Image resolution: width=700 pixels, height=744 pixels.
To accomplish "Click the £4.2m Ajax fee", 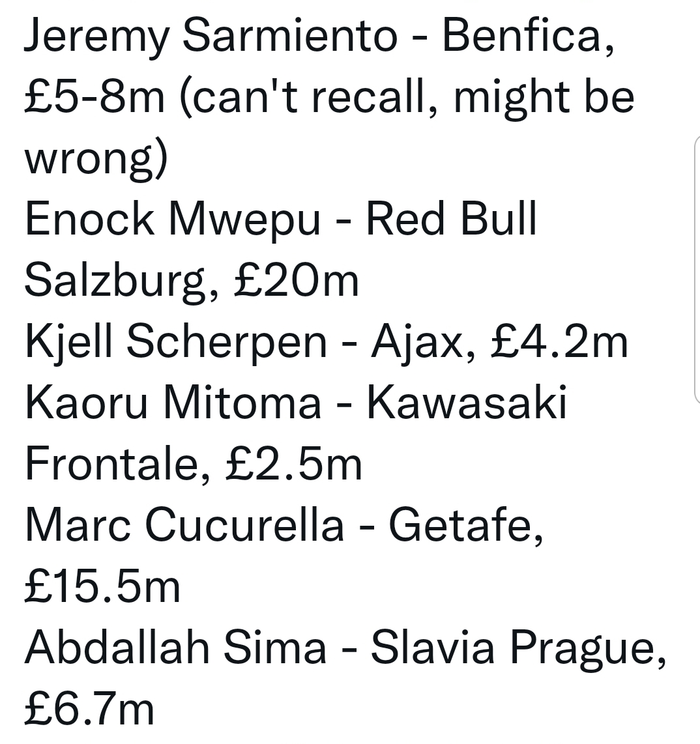I will click(x=559, y=341).
